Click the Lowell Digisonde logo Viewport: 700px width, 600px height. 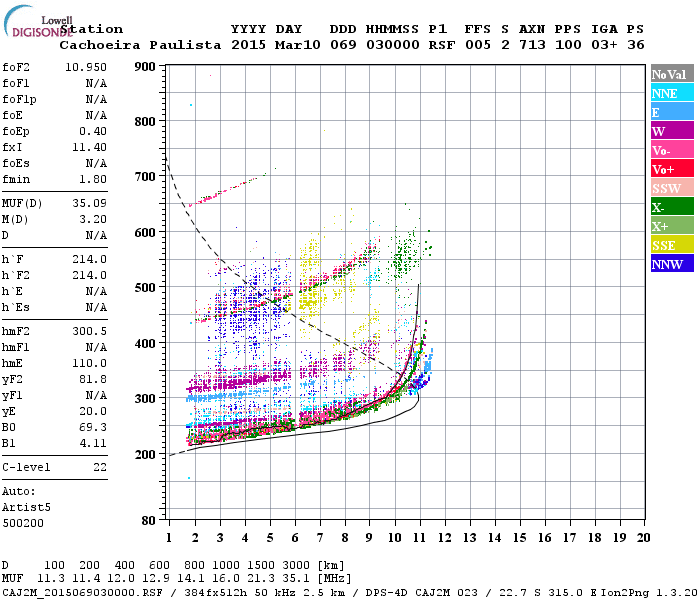(38, 21)
